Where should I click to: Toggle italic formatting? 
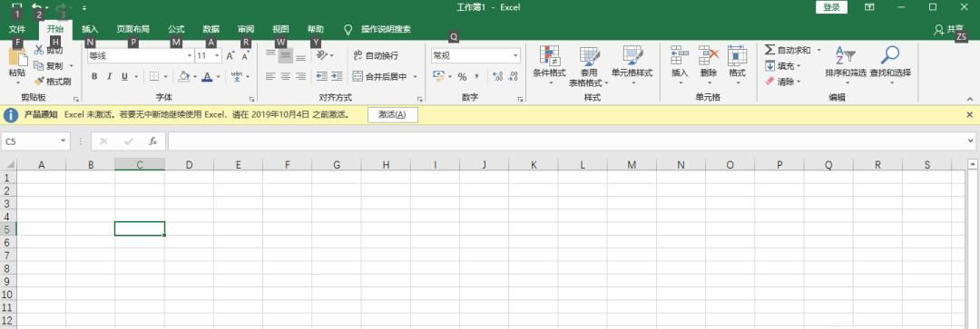(110, 77)
